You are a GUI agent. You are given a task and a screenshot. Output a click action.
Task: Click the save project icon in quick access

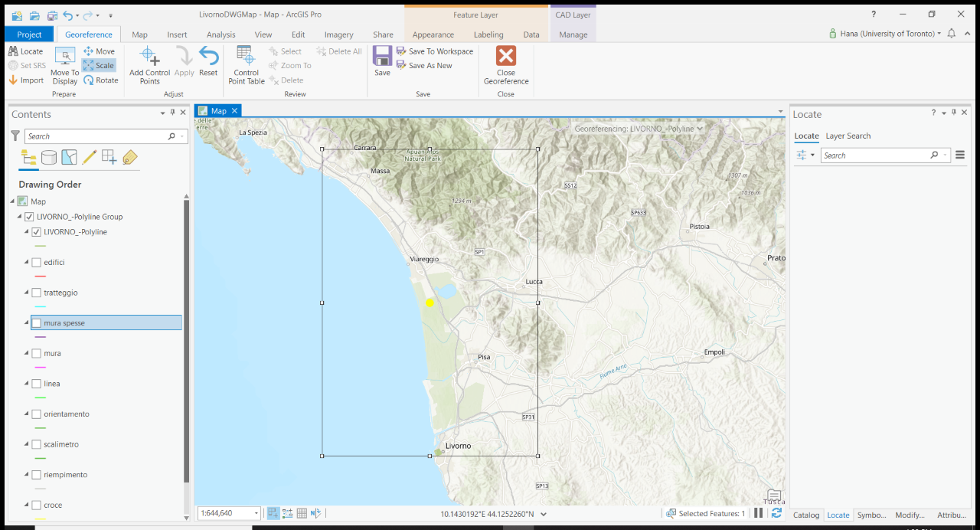pyautogui.click(x=52, y=15)
